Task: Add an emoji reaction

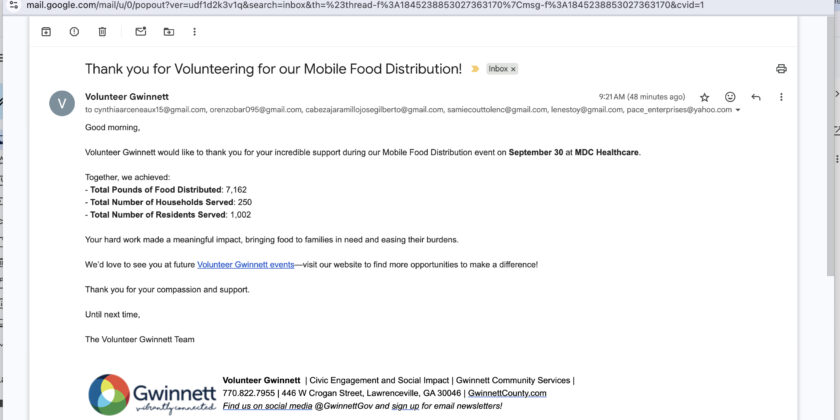Action: click(730, 97)
